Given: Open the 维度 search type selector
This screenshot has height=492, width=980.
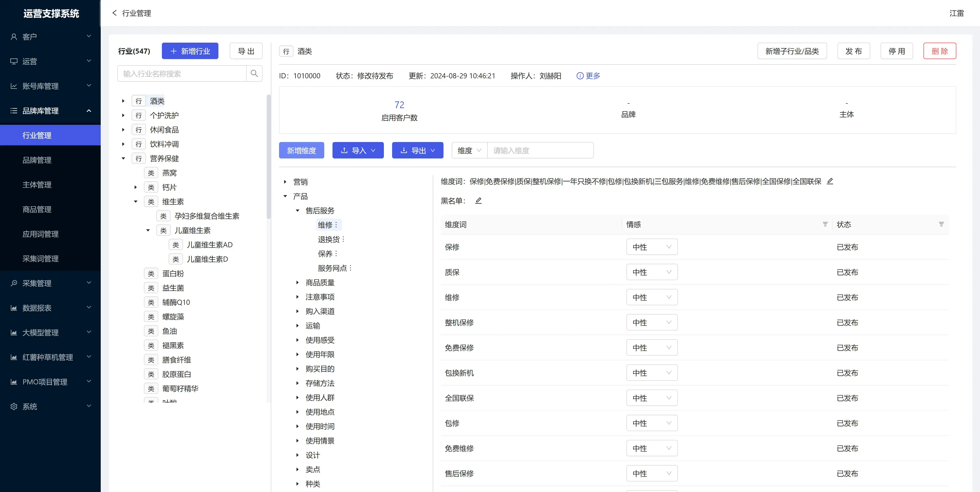Looking at the screenshot, I should [x=469, y=150].
